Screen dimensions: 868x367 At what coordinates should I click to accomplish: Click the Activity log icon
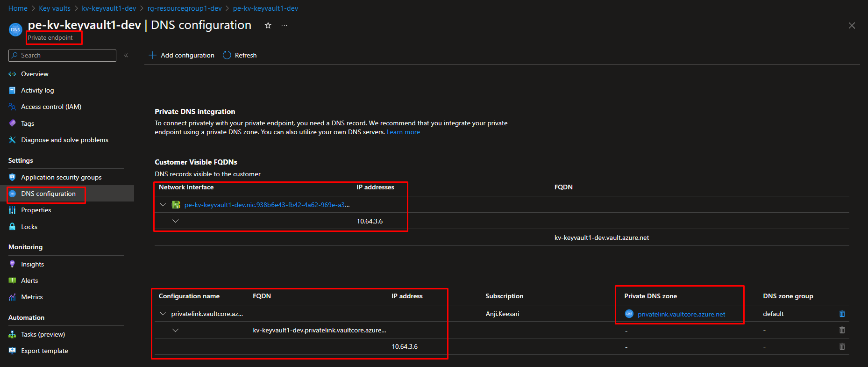(x=12, y=90)
